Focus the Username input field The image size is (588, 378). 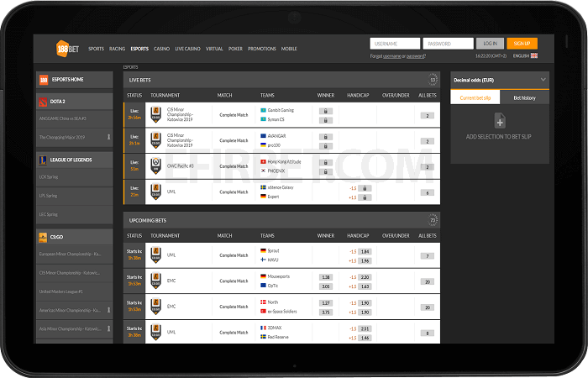coord(395,44)
